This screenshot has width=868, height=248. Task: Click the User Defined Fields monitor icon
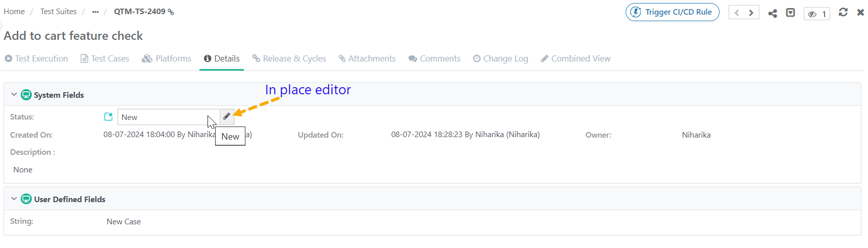click(x=26, y=199)
